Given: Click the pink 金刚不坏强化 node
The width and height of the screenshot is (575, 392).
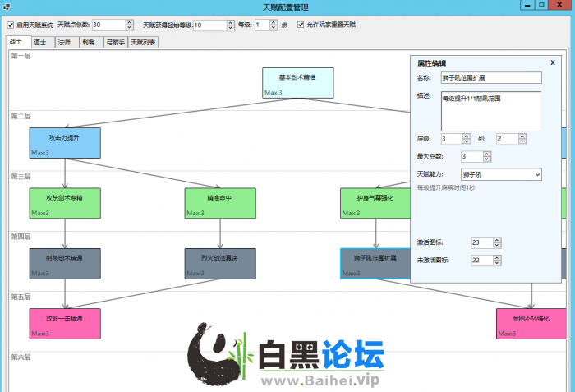Looking at the screenshot, I should 531,323.
